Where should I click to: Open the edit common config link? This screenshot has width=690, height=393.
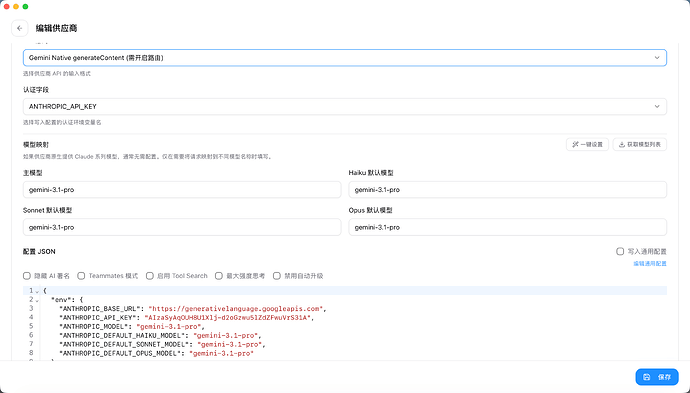coord(650,264)
